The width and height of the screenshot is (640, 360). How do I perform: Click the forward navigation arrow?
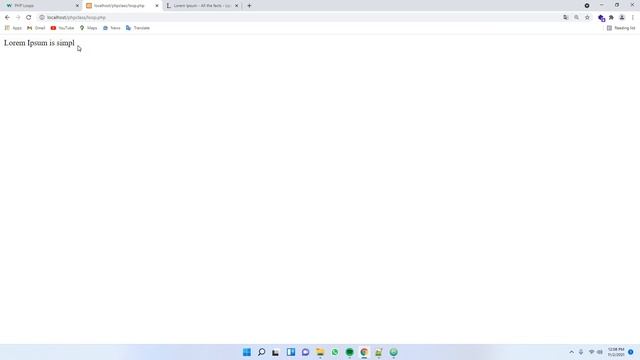pos(18,18)
